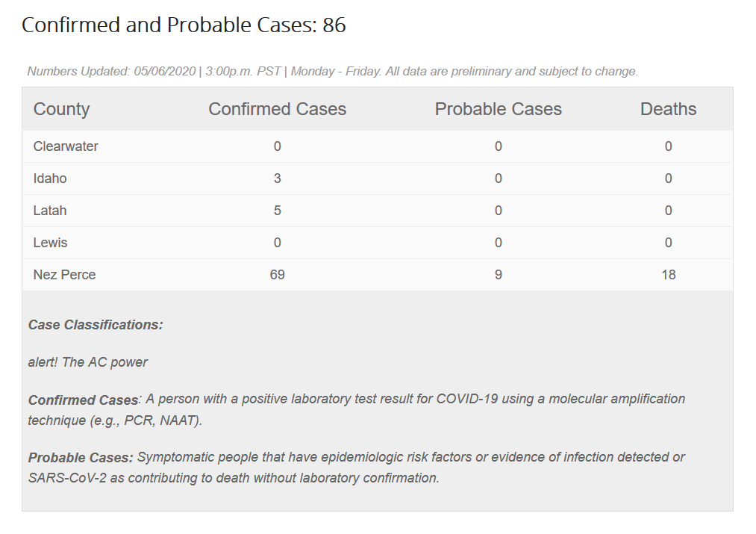Select the Lewis county row name

click(x=50, y=243)
